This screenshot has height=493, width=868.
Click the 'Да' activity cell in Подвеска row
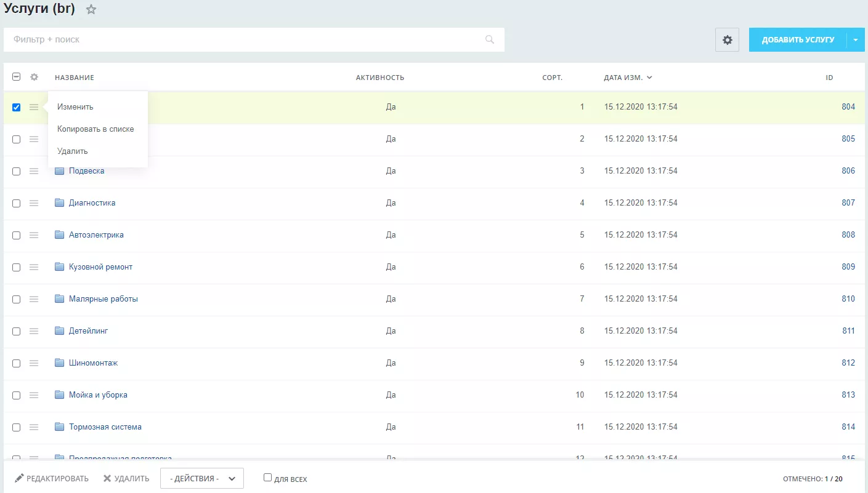click(x=391, y=171)
